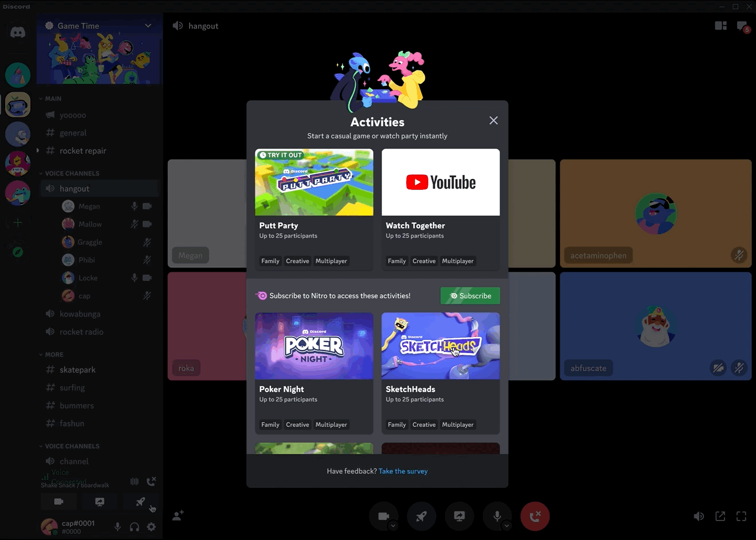Select the Putt Party activity thumbnail
The width and height of the screenshot is (756, 540).
tap(314, 182)
